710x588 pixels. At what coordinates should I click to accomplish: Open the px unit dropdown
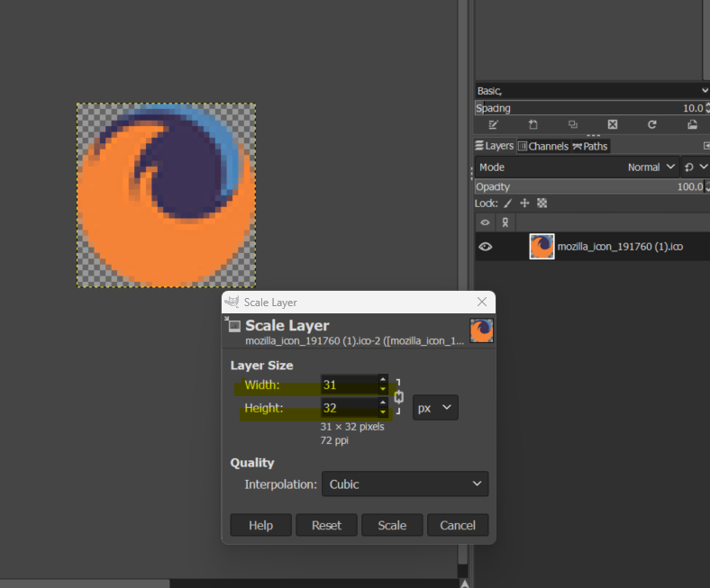tap(435, 408)
